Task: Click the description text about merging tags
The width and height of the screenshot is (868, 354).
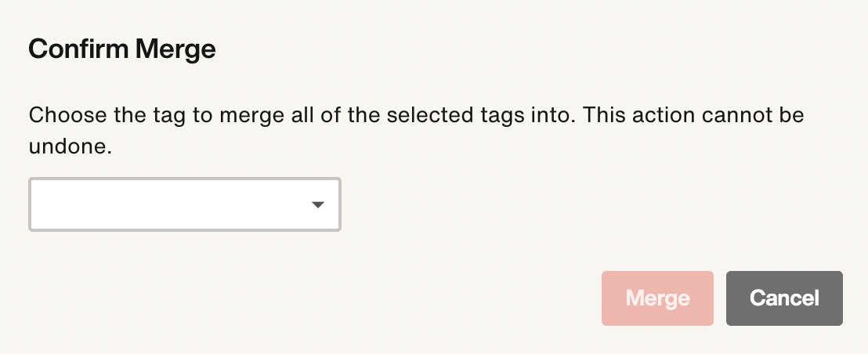Action: [x=416, y=131]
